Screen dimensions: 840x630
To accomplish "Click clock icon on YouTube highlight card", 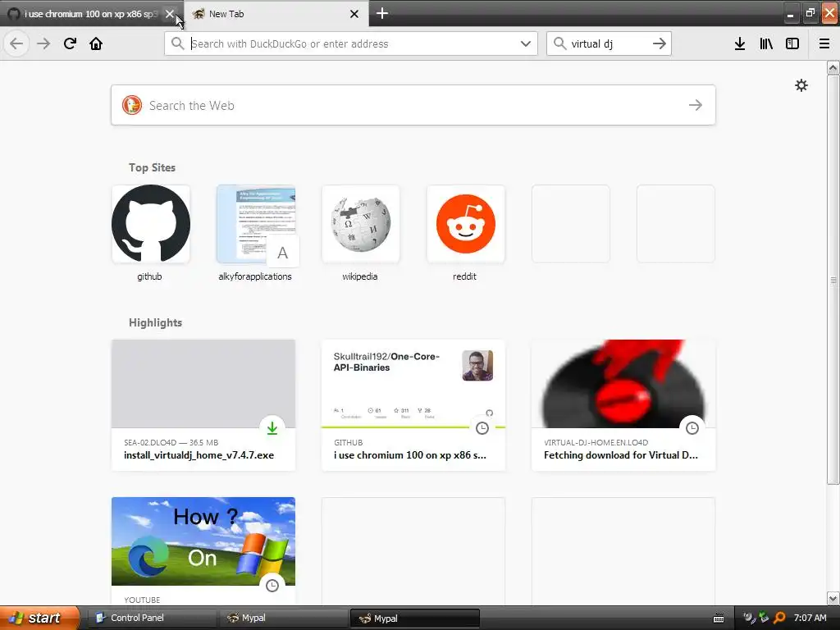I will tap(272, 586).
